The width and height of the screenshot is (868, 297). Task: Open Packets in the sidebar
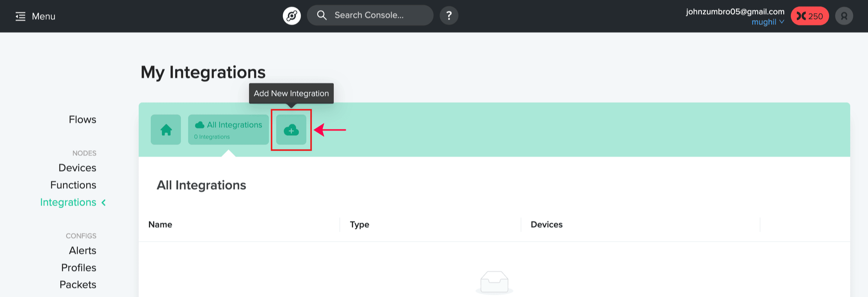(78, 285)
